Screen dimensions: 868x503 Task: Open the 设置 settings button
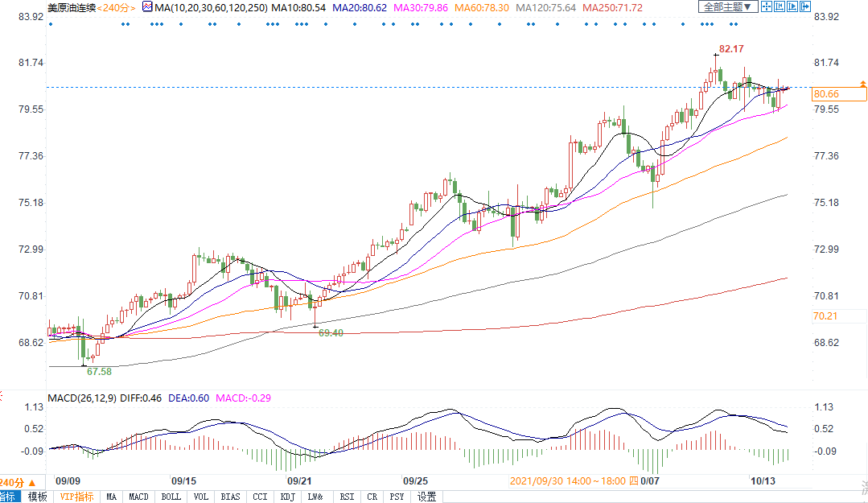tap(426, 497)
